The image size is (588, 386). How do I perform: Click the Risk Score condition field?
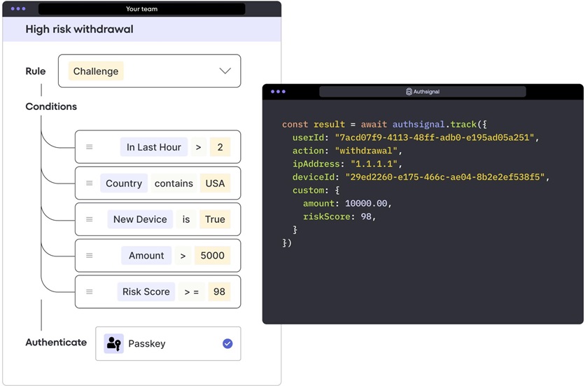(x=146, y=291)
